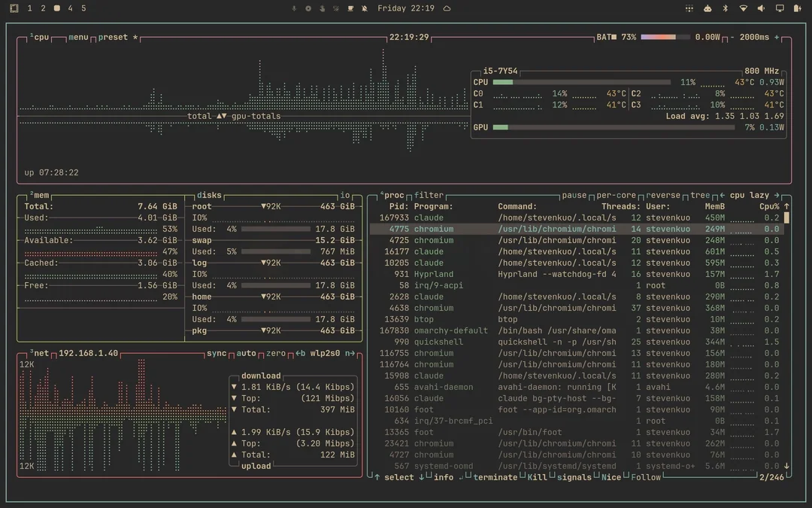Screen dimensions: 812x508
Task: Click right arrow after cpu lazy sort
Action: pyautogui.click(x=776, y=196)
